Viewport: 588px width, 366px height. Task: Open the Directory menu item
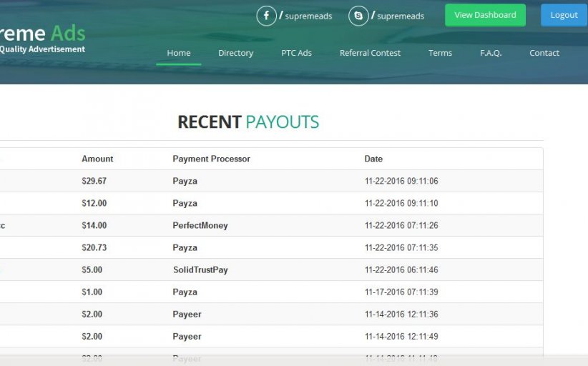[x=235, y=53]
